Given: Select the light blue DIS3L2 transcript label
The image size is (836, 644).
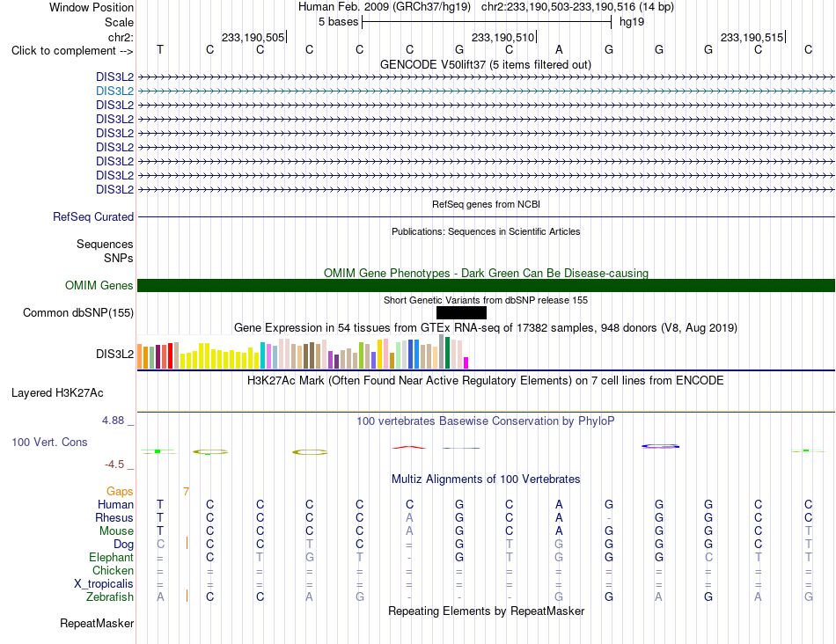Looking at the screenshot, I should [114, 91].
